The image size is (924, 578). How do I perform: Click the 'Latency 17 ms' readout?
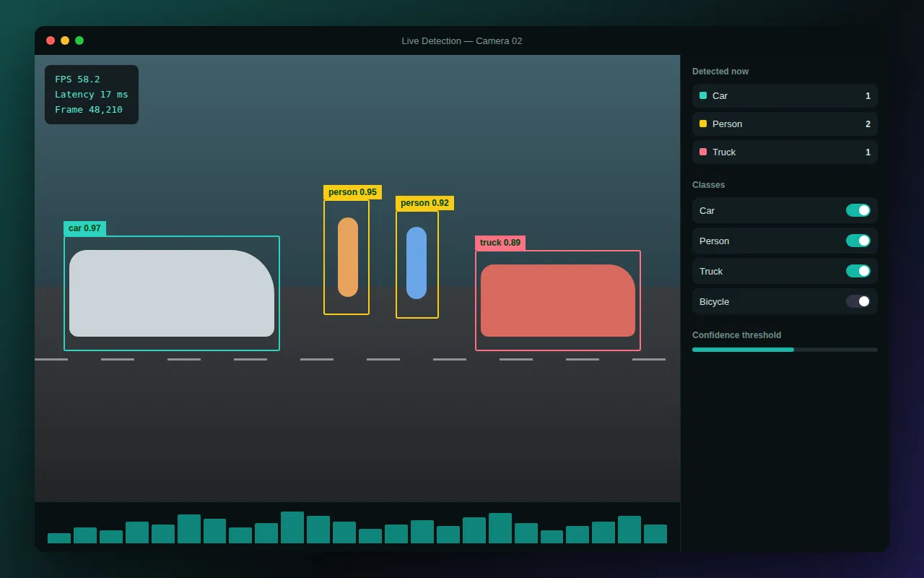[x=92, y=95]
